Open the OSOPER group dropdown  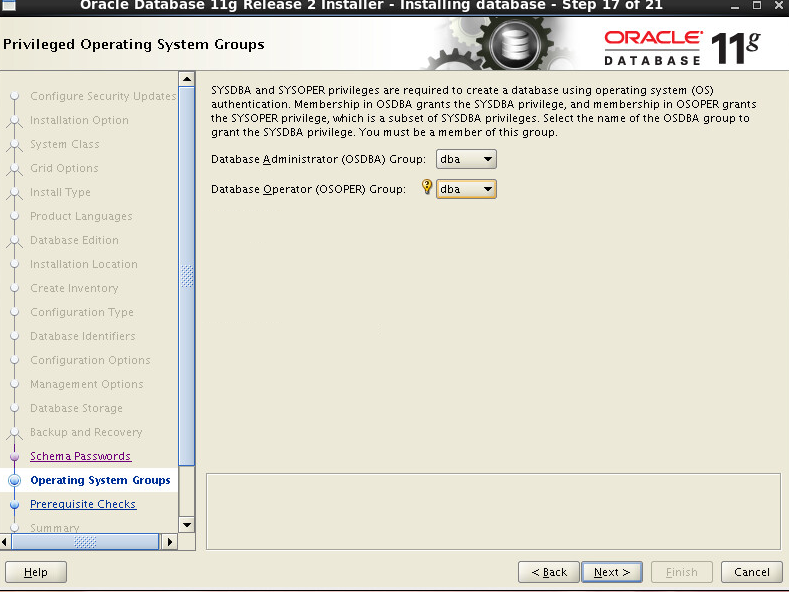pos(466,189)
